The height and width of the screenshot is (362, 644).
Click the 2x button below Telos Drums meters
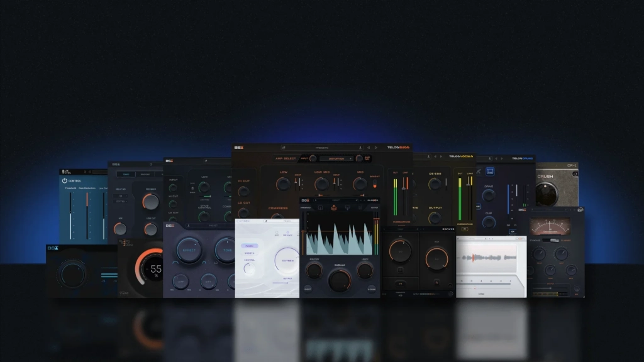tap(512, 231)
